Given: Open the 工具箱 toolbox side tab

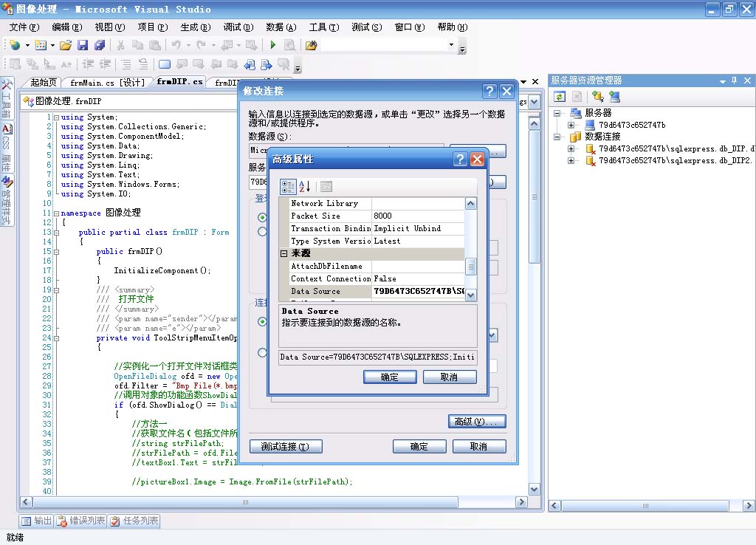Looking at the screenshot, I should pos(6,98).
